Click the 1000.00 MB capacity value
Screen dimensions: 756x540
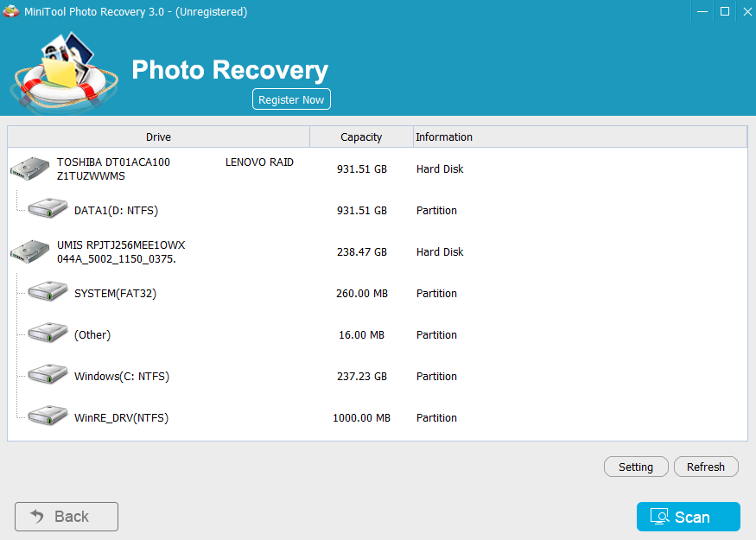pos(362,417)
